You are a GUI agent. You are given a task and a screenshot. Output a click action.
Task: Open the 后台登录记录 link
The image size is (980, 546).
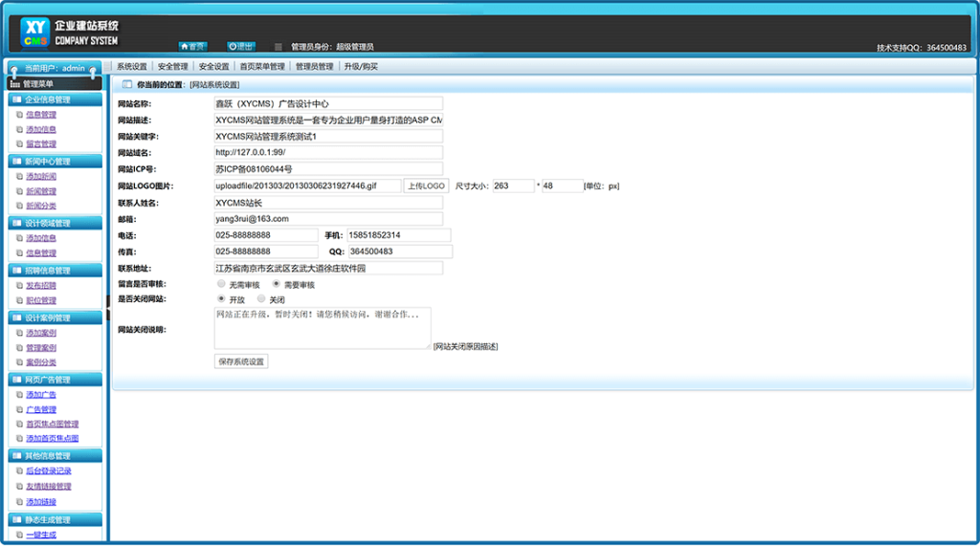(49, 471)
